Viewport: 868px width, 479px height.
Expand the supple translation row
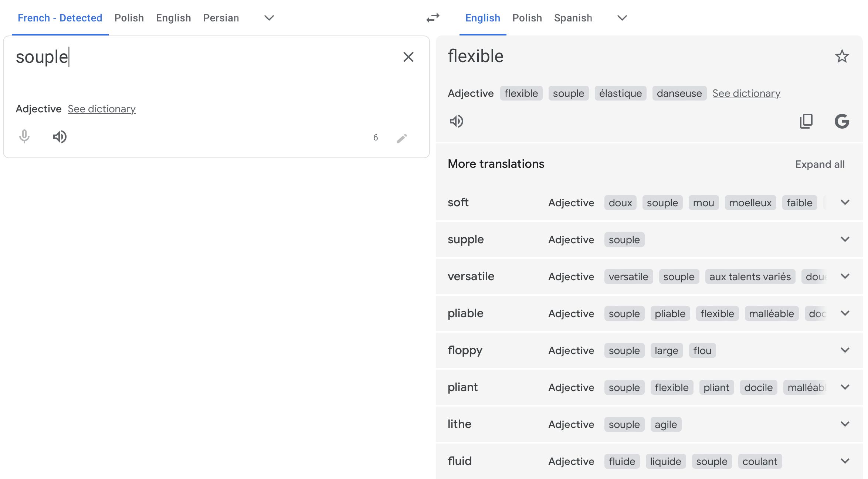coord(845,239)
